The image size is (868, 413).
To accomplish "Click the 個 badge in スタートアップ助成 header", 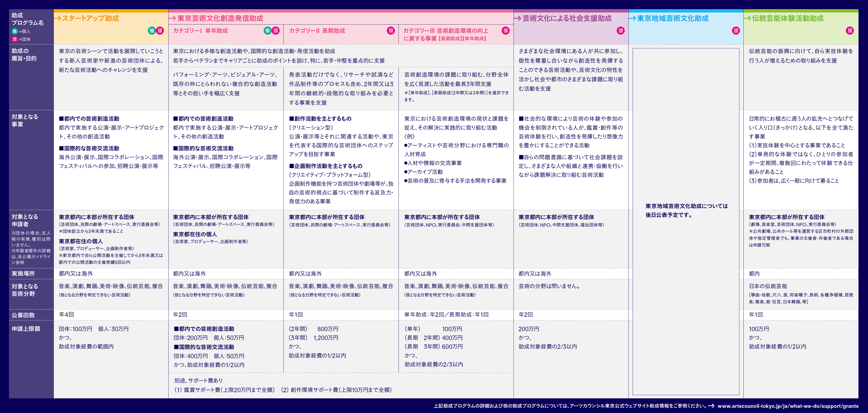I will pos(152,31).
